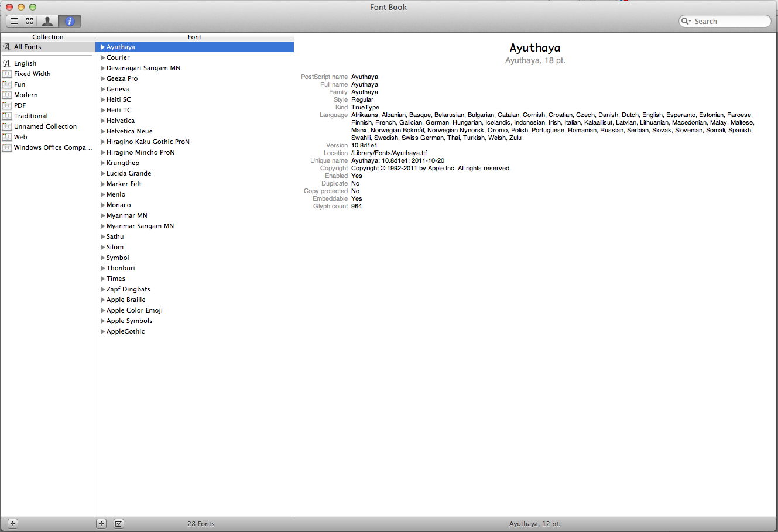This screenshot has height=532, width=778.
Task: Click the glyph count value 964
Action: (x=357, y=206)
